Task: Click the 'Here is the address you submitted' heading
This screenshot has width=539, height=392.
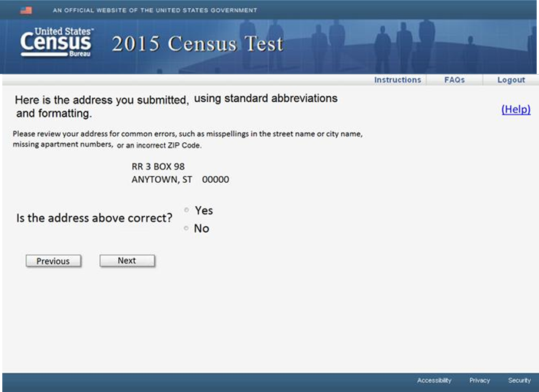Action: [176, 106]
